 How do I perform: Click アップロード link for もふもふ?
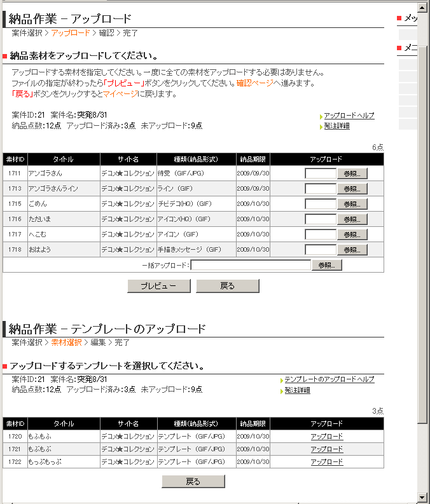[x=326, y=437]
